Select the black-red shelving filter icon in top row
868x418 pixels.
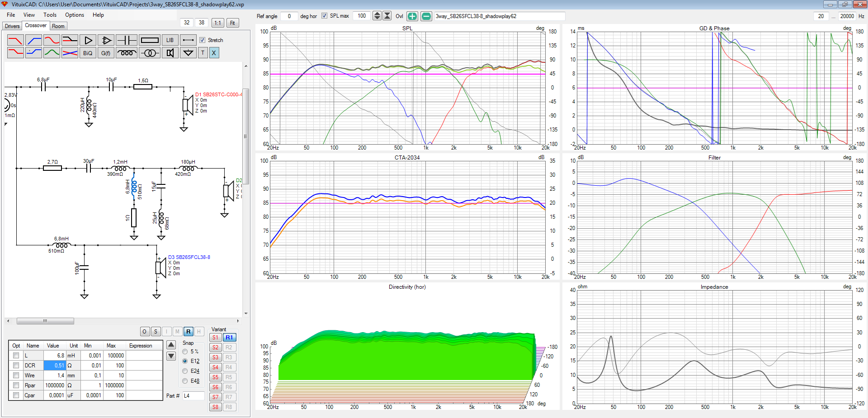pos(70,40)
